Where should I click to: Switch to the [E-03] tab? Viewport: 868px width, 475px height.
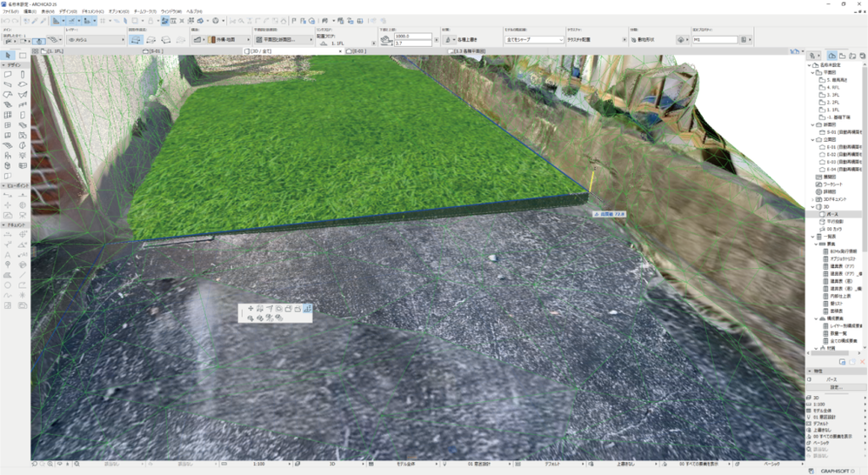tap(357, 51)
